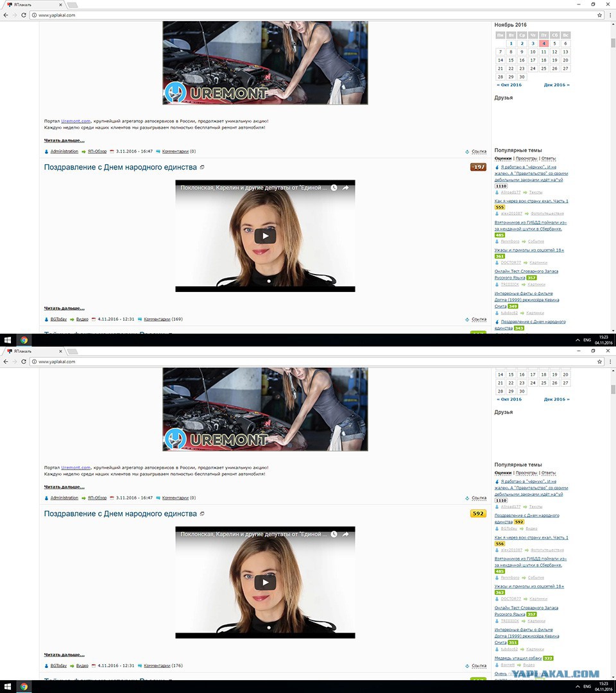The width and height of the screenshot is (616, 693).
Task: Click Ссылка next to Комментарии (169) top window
Action: [x=479, y=319]
